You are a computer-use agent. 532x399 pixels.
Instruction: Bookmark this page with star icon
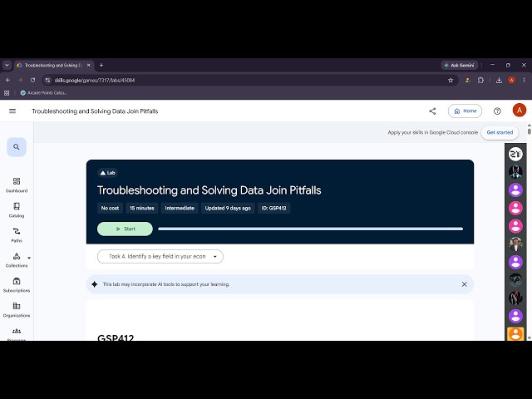coord(451,80)
